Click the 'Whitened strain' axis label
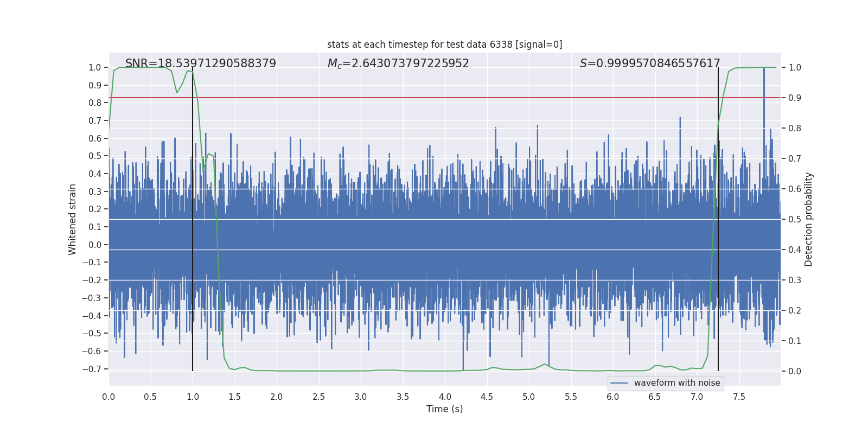The width and height of the screenshot is (868, 434). click(x=73, y=219)
